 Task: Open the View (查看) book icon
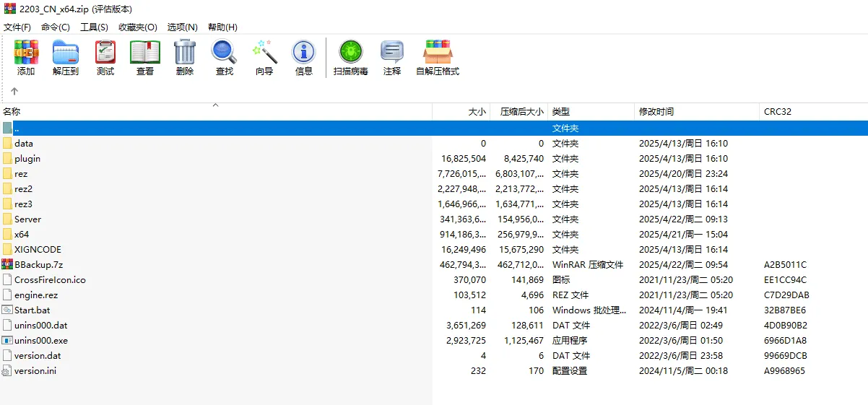point(145,53)
